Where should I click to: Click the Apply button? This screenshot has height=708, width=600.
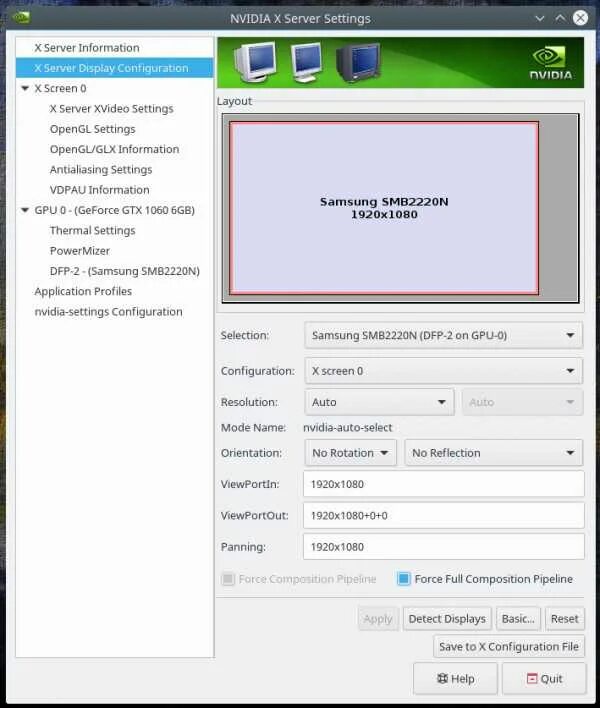(378, 619)
